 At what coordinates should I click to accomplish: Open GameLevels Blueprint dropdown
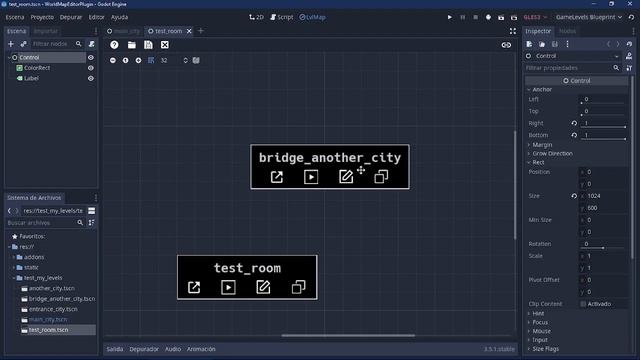(x=589, y=17)
